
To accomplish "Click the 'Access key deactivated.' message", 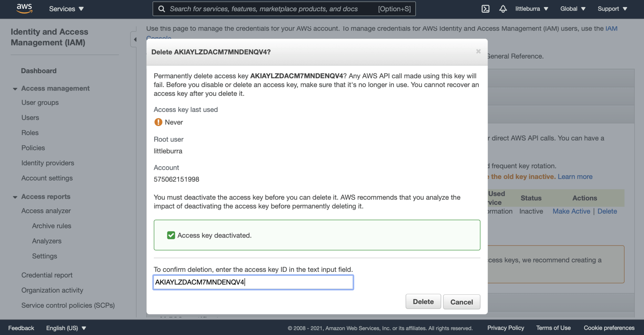I will [214, 235].
